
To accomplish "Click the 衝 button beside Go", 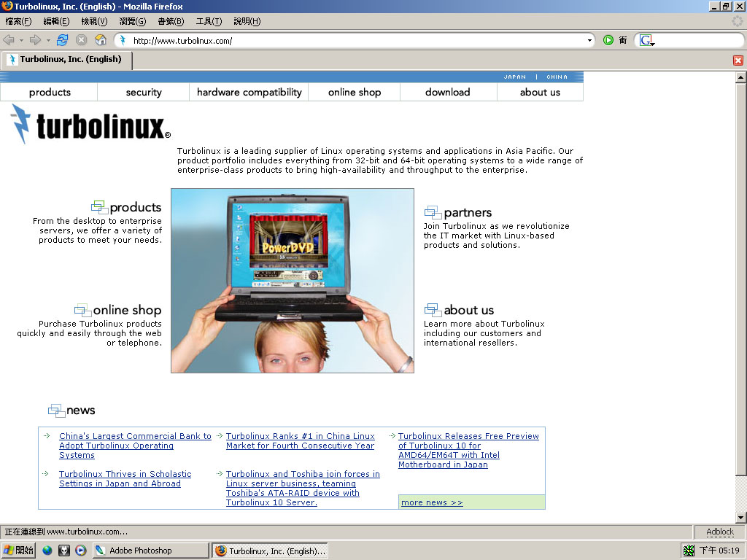I will 623,41.
